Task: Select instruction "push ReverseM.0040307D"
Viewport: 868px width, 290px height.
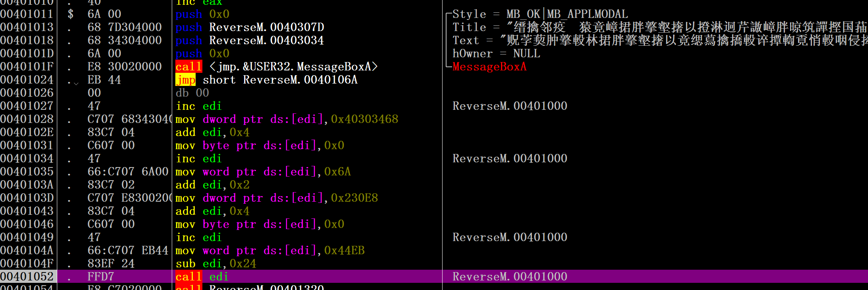Action: tap(250, 27)
